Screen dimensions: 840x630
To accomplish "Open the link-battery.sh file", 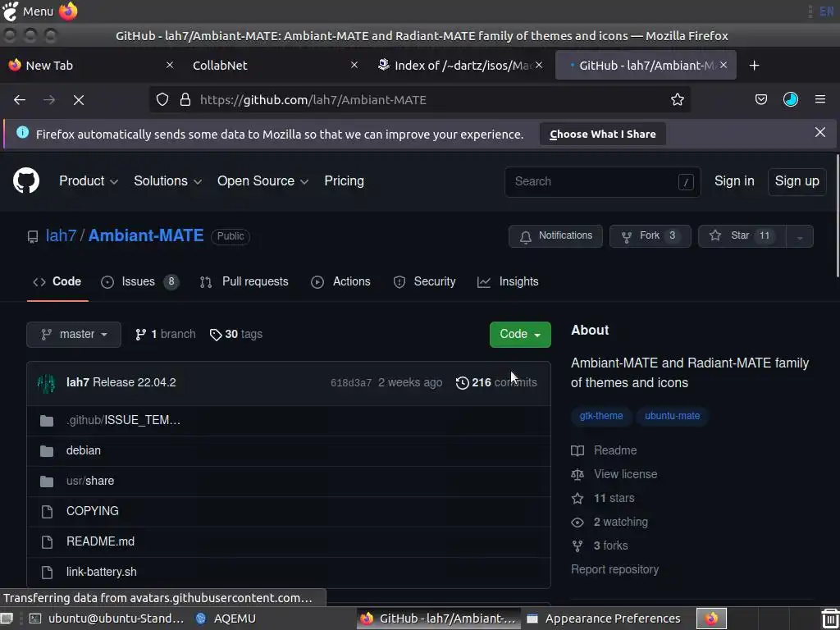I will pyautogui.click(x=101, y=572).
